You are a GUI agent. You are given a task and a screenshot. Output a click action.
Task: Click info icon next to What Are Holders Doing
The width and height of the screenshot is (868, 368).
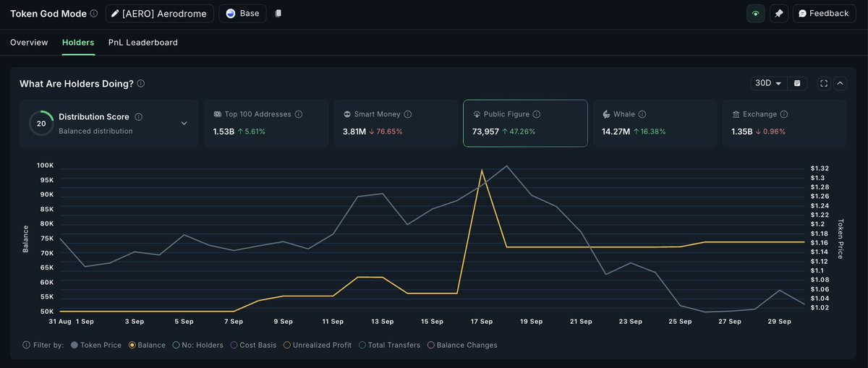pyautogui.click(x=141, y=83)
